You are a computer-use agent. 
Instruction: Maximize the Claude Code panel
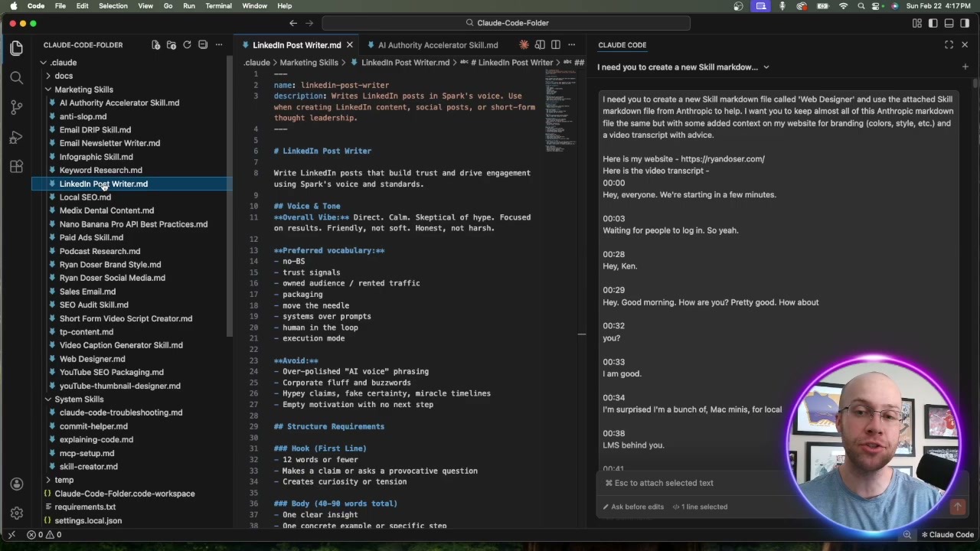coord(949,45)
